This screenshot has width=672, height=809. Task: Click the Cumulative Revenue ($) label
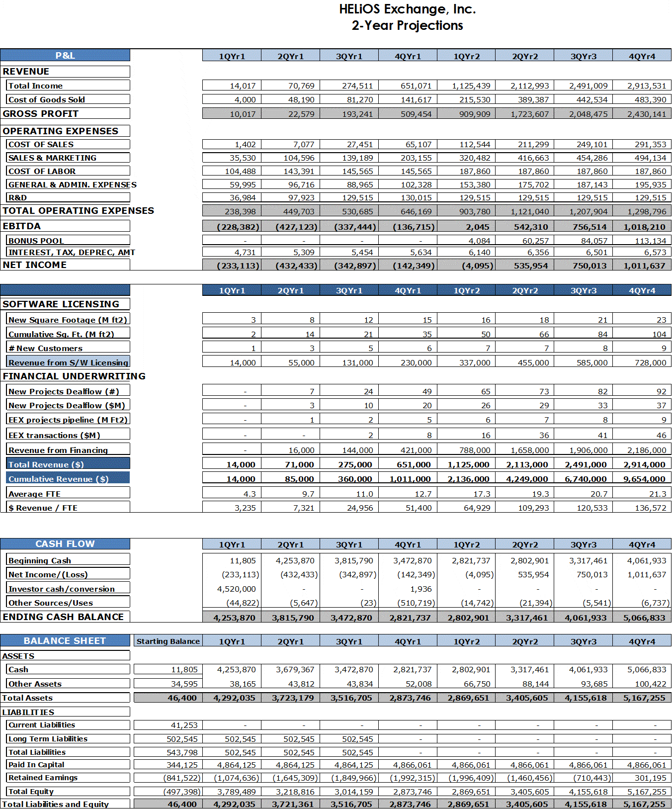click(58, 479)
